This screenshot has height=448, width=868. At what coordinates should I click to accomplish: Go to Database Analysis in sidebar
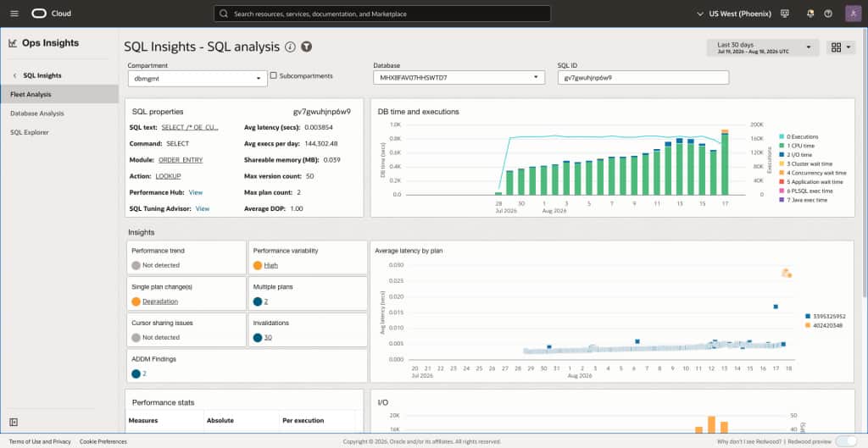(37, 113)
